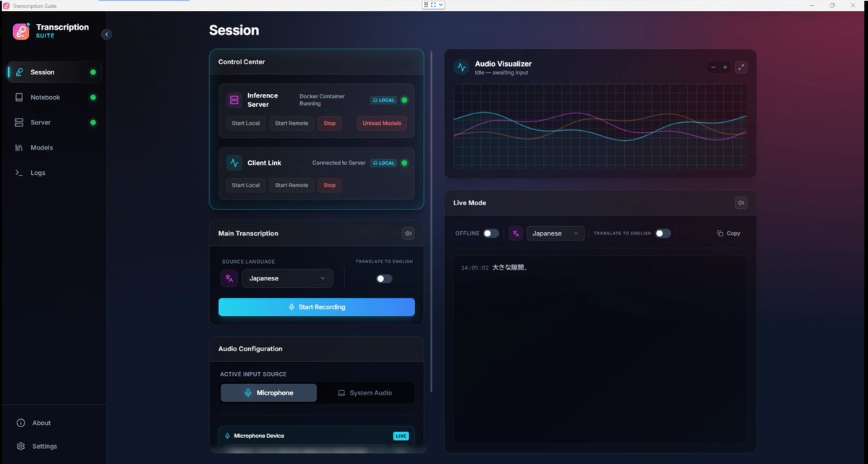The width and height of the screenshot is (868, 464).
Task: Open the Session page in the sidebar
Action: (54, 72)
